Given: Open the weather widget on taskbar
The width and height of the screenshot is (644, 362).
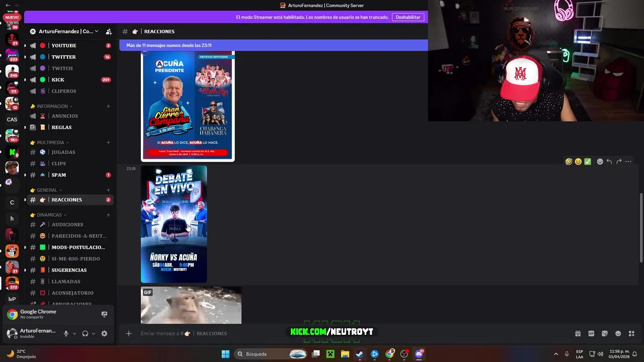Looking at the screenshot, I should [x=21, y=354].
